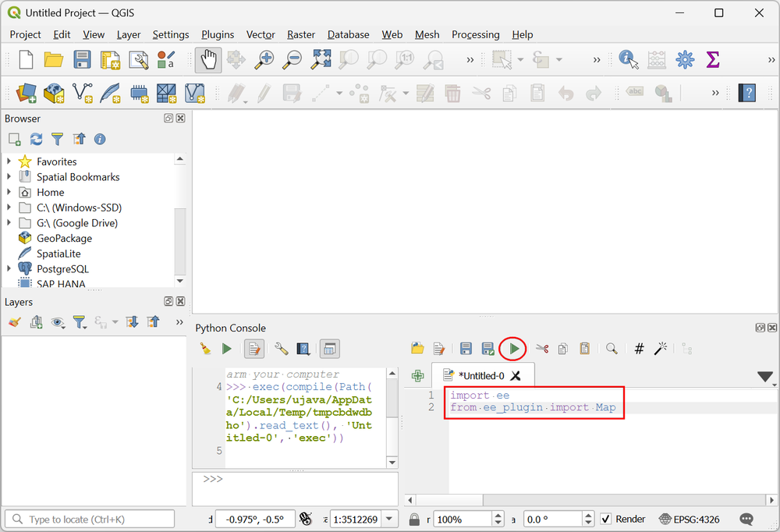This screenshot has height=532, width=780.
Task: Activate the Identify Features tool
Action: coord(628,60)
